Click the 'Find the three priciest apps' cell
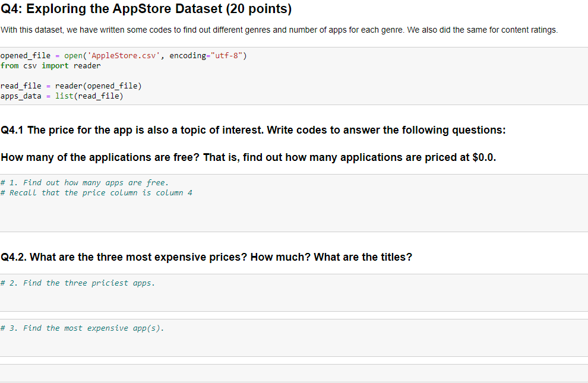Screen dimensions: 588x383 click(294, 293)
